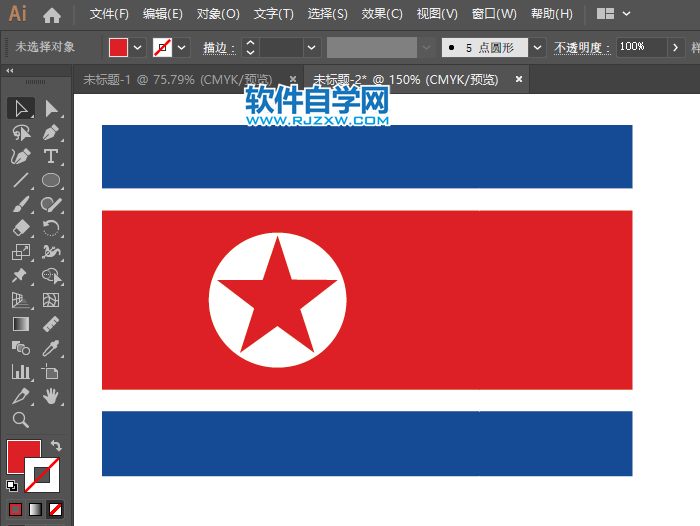The image size is (700, 526).
Task: Select the Zoom tool
Action: [x=20, y=420]
